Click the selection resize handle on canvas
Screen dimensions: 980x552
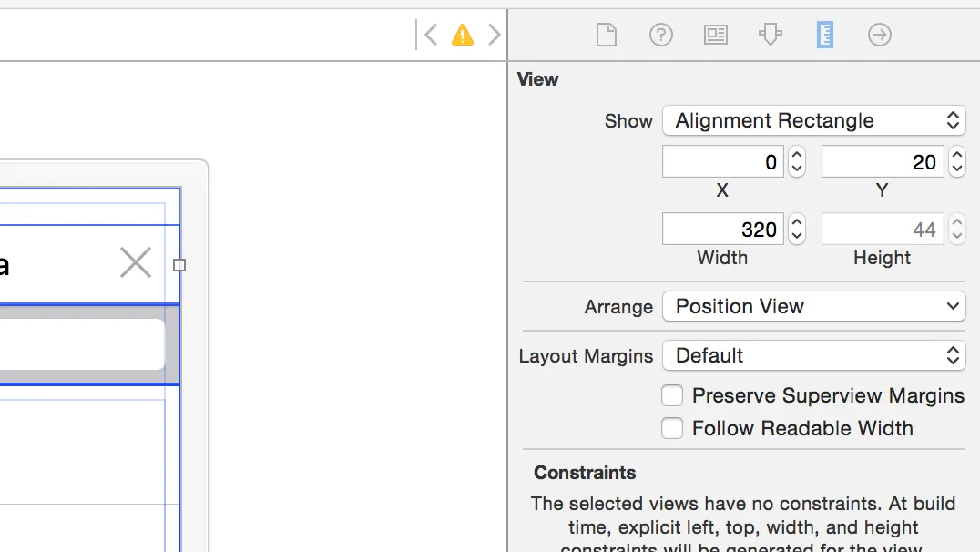point(179,265)
